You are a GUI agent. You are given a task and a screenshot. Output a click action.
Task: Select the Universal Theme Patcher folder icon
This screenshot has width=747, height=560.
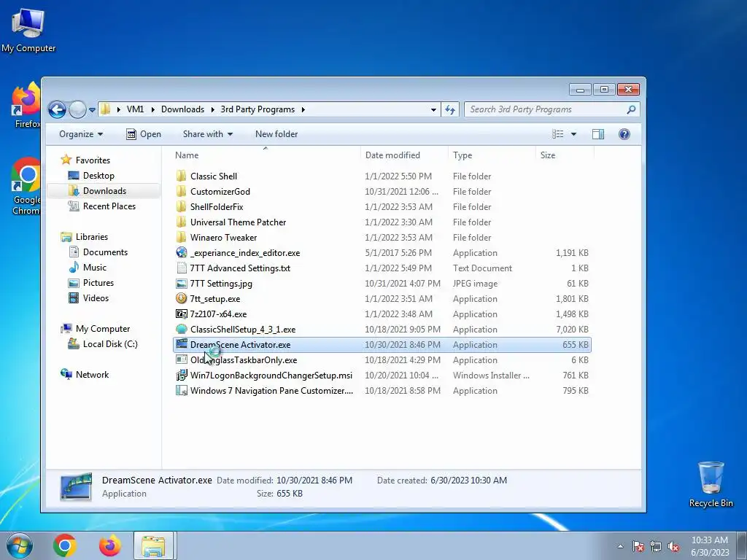coord(181,222)
